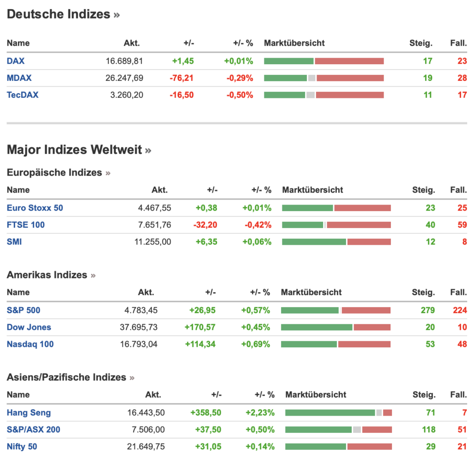Open the Amerikas Indizes section link
Viewport: 476px width, 466px height.
point(51,274)
